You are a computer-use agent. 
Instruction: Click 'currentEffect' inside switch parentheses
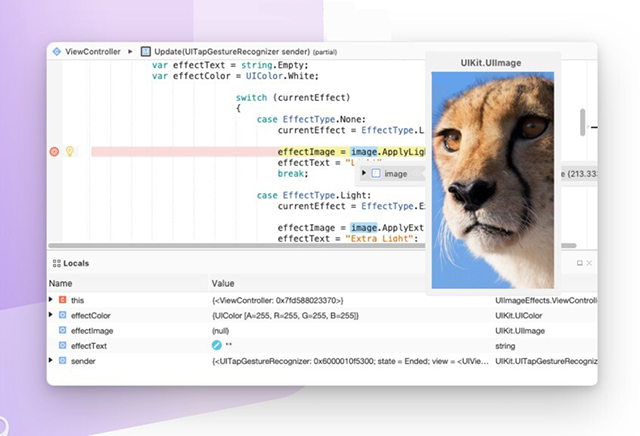[312, 98]
